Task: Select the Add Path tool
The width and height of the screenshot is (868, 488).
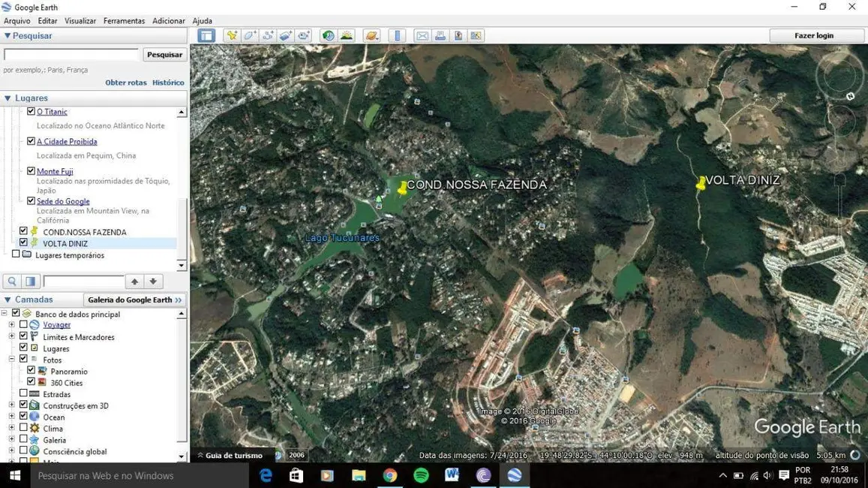Action: click(268, 35)
